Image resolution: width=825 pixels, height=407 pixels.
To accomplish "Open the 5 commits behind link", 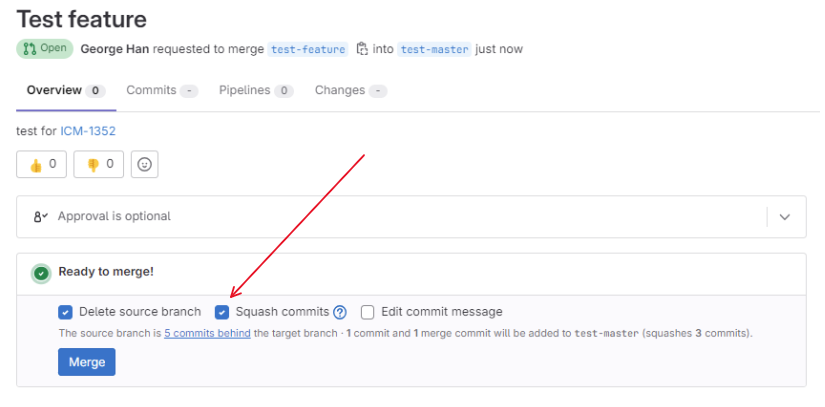I will (207, 333).
